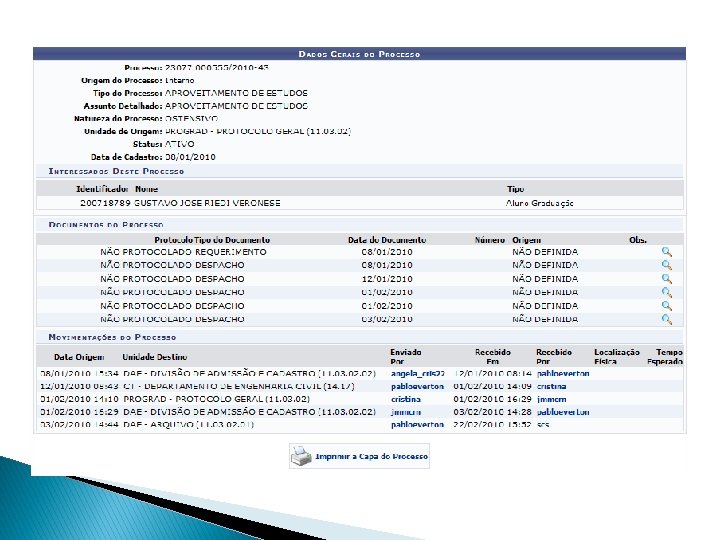Select the Data Origem column header

coord(79,357)
